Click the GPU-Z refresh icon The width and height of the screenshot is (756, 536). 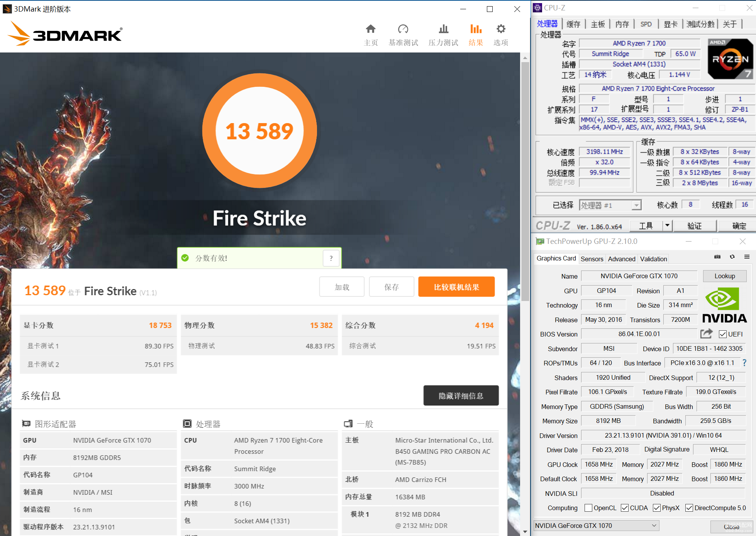click(732, 257)
